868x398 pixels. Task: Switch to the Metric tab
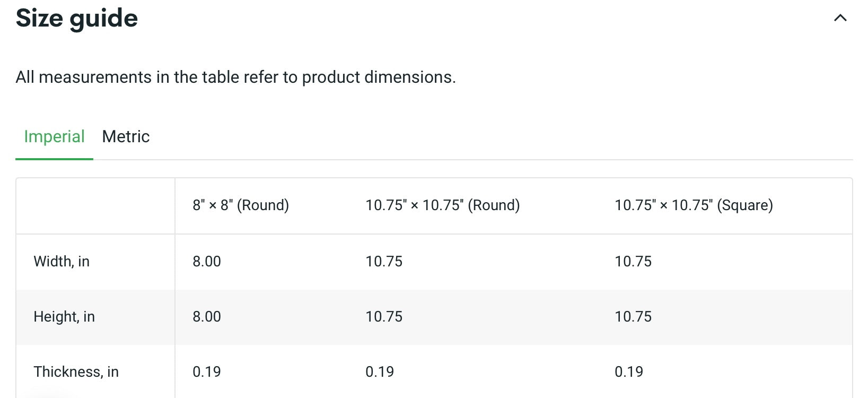click(126, 137)
